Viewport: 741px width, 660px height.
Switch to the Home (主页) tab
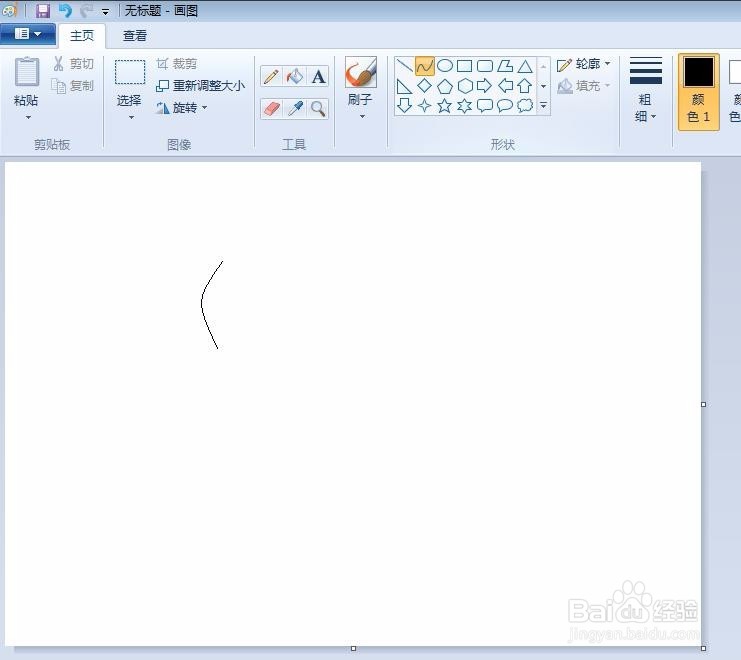point(82,35)
